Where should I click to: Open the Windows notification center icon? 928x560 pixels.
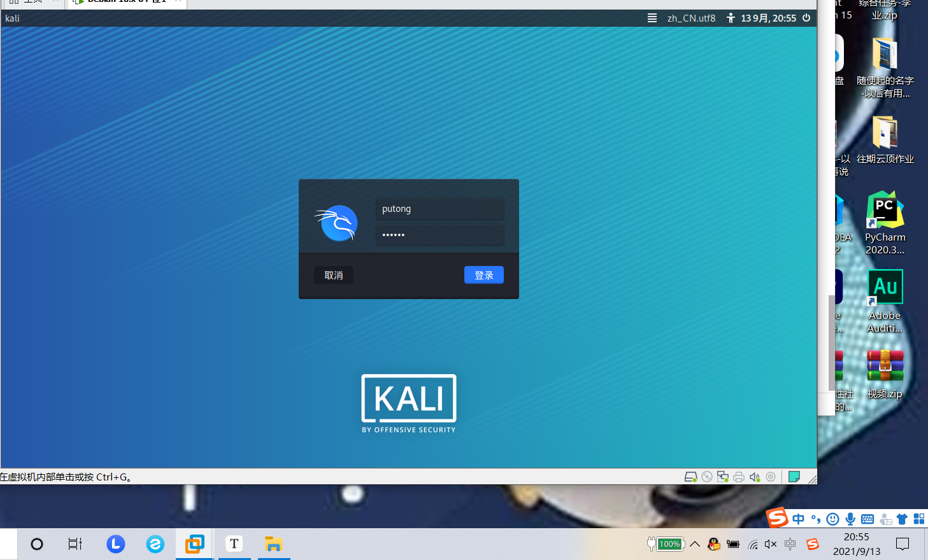tap(903, 544)
